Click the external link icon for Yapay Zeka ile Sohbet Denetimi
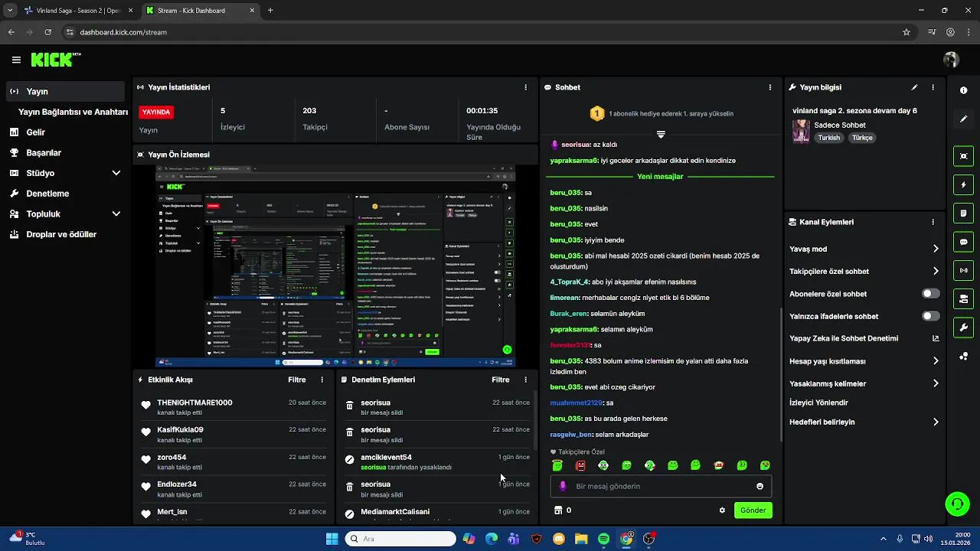Screen dimensions: 980x551 (936, 338)
